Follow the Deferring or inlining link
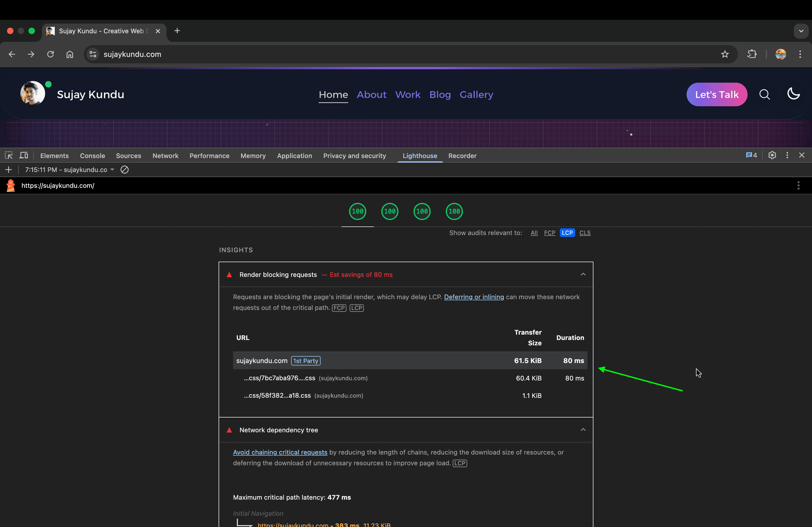812x527 pixels. (x=474, y=297)
